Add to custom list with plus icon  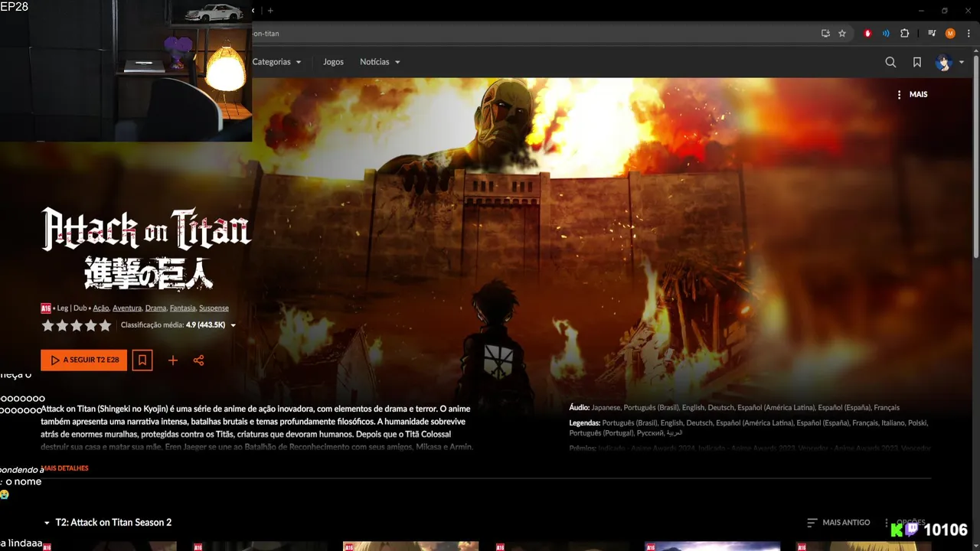tap(173, 360)
